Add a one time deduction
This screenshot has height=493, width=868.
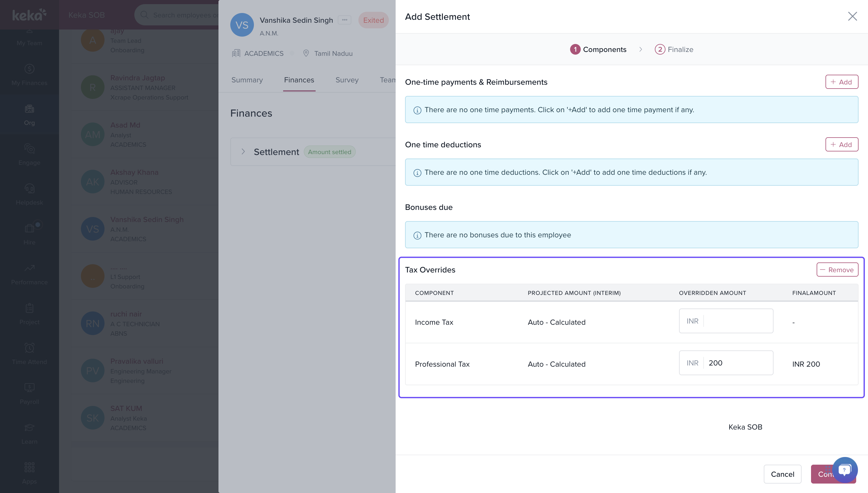point(842,145)
